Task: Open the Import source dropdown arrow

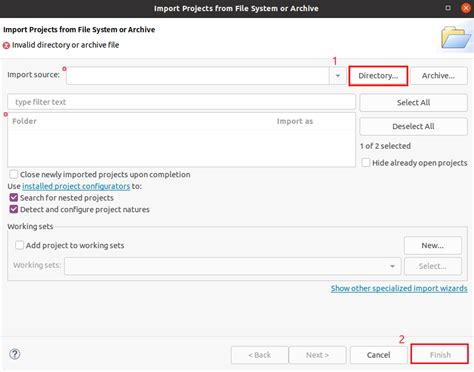Action: pos(338,76)
